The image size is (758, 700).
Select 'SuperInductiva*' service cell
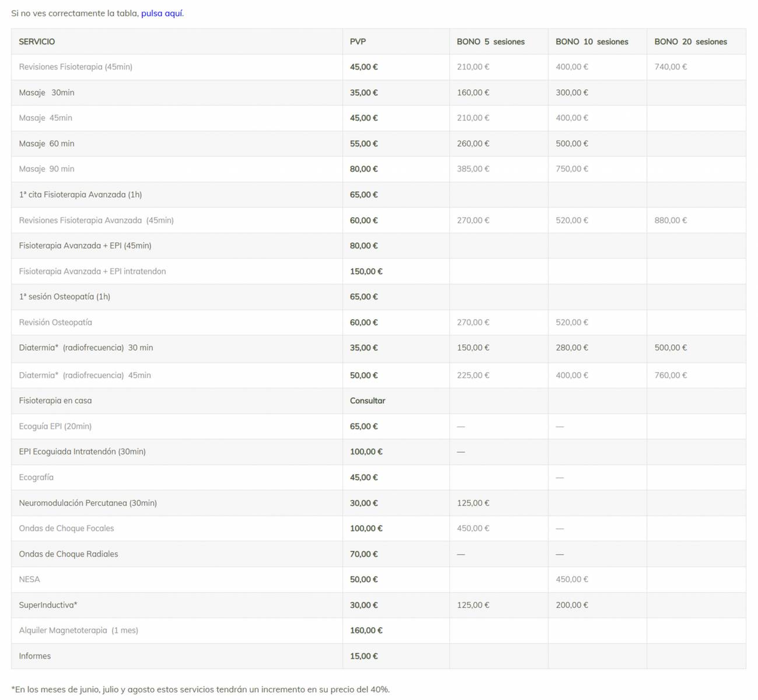click(48, 605)
